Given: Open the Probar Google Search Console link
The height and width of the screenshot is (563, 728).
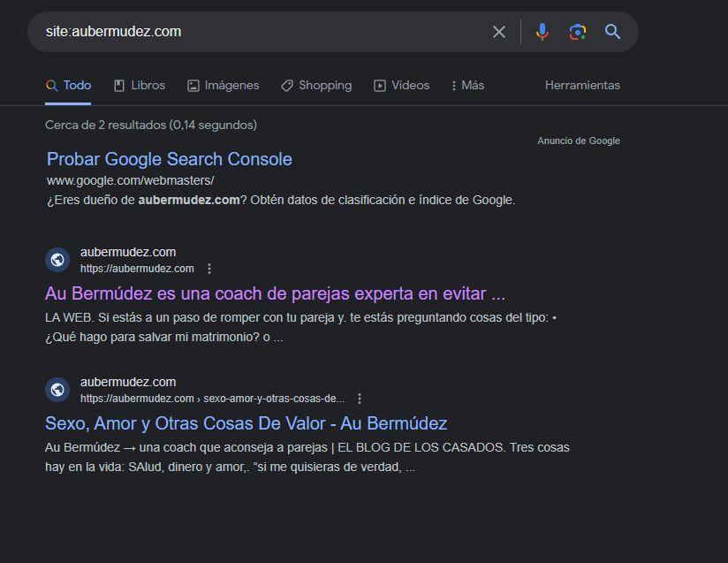Looking at the screenshot, I should point(170,159).
